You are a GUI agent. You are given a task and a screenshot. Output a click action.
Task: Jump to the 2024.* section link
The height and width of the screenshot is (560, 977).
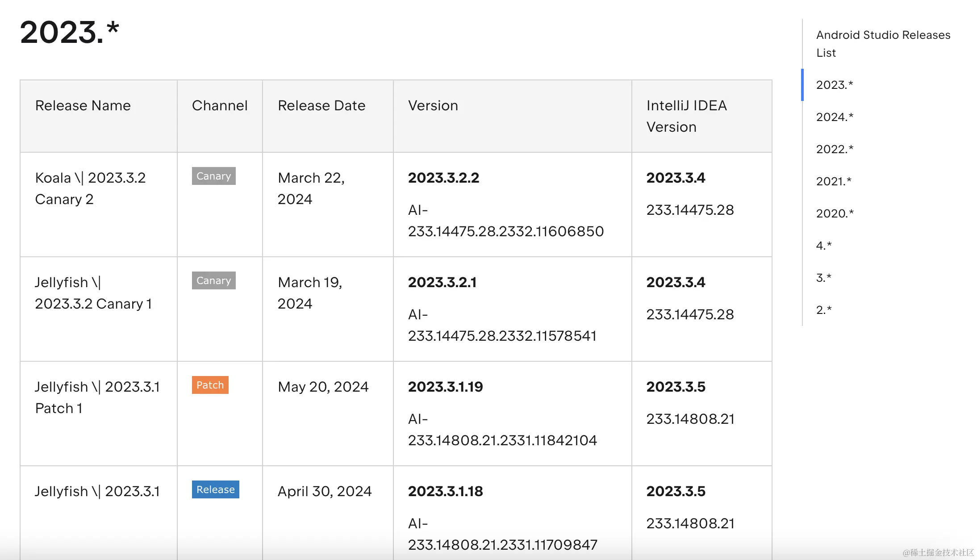834,117
